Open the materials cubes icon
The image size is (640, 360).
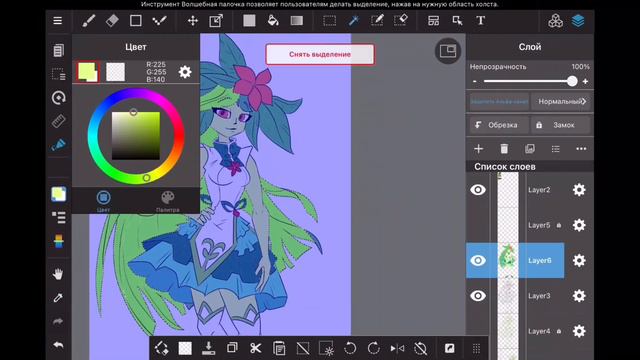coord(555,21)
